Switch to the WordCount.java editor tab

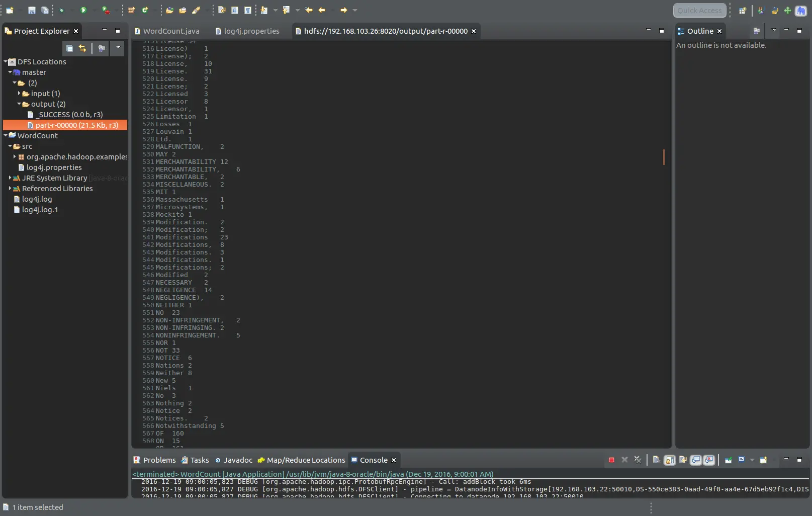point(167,31)
